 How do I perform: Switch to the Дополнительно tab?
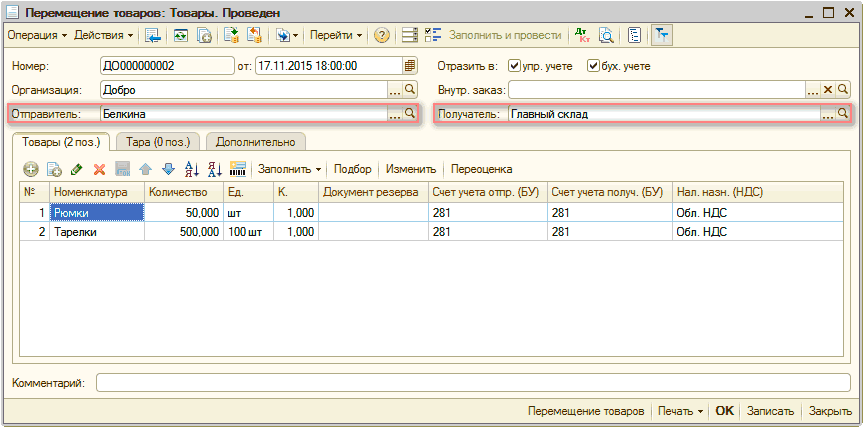click(x=255, y=142)
